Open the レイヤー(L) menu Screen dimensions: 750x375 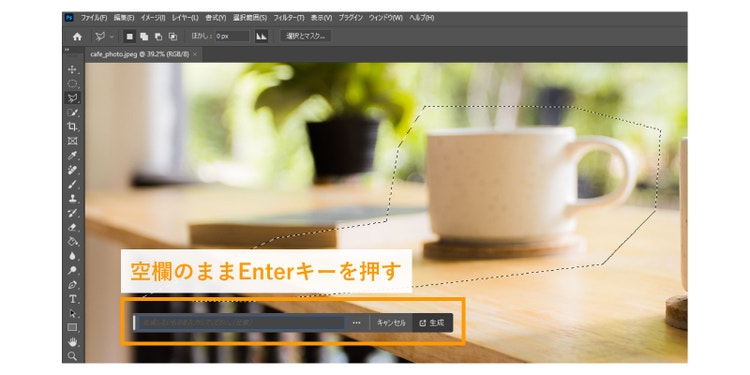[185, 18]
